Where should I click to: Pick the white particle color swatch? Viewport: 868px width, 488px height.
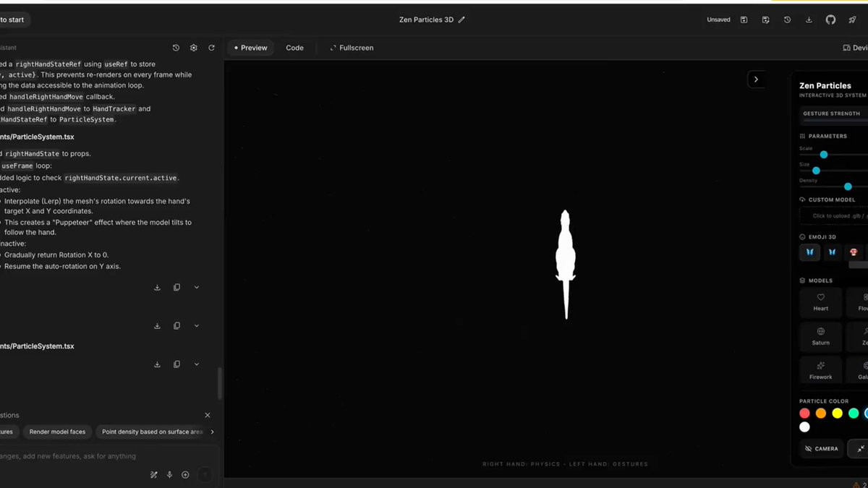pos(804,427)
